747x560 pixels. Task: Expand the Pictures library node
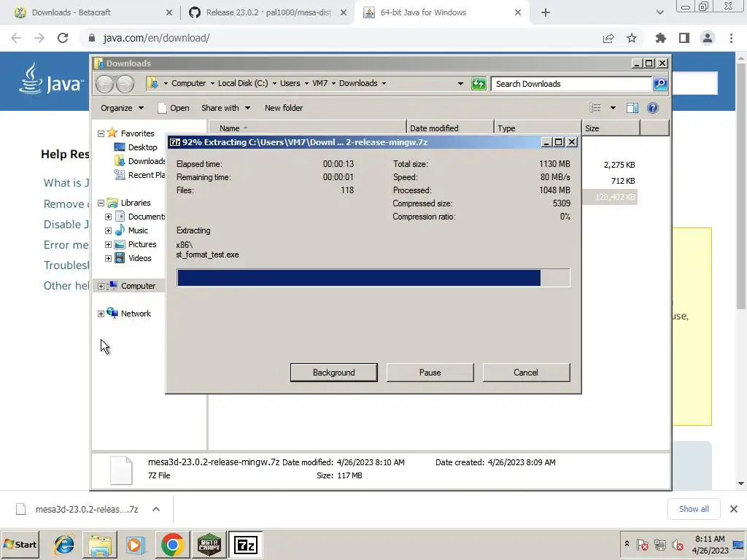pos(108,244)
